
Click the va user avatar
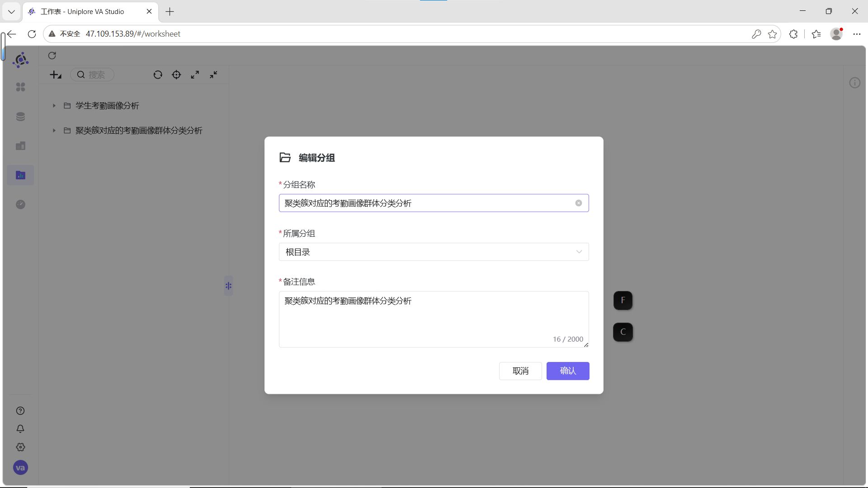point(20,468)
